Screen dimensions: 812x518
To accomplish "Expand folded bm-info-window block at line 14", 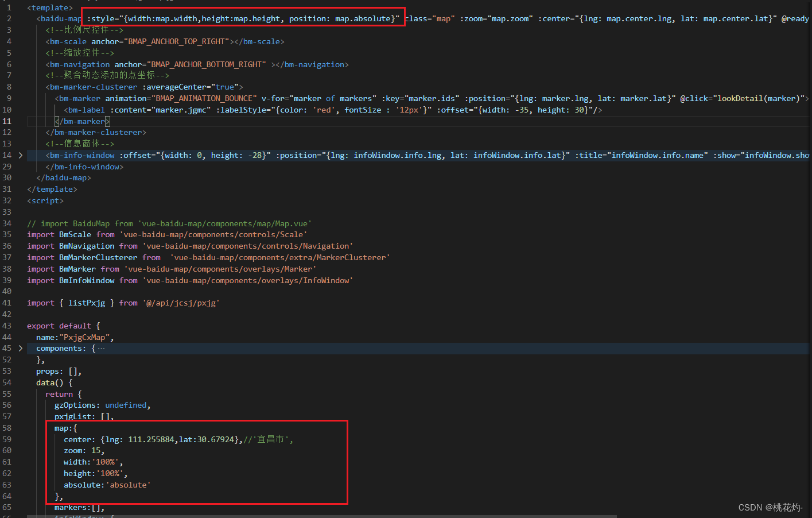I will point(21,156).
